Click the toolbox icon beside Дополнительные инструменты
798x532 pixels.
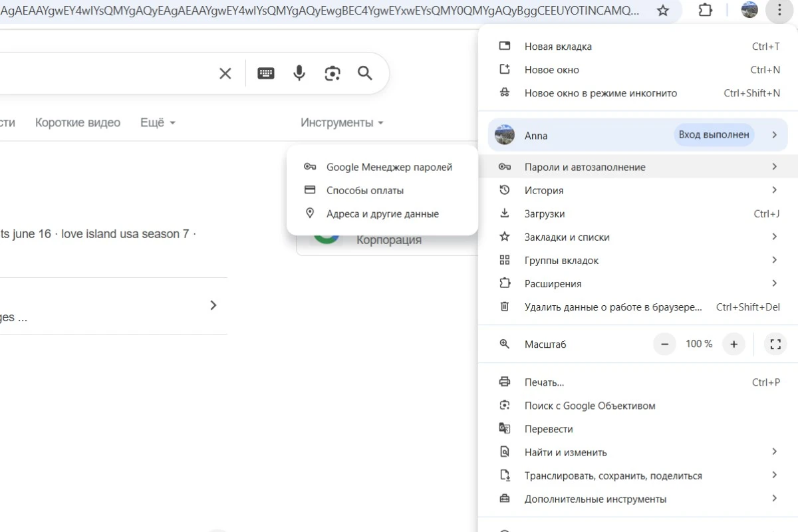(505, 499)
